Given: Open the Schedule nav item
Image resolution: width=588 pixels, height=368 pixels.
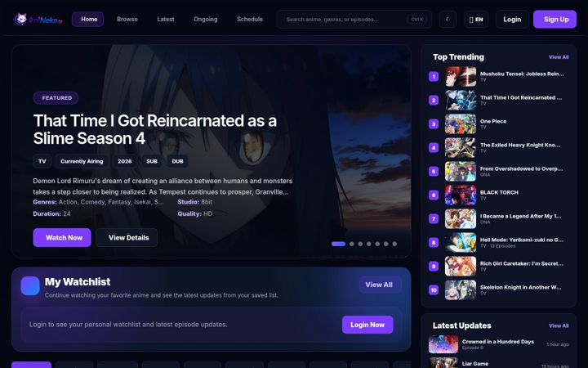Looking at the screenshot, I should (x=250, y=19).
